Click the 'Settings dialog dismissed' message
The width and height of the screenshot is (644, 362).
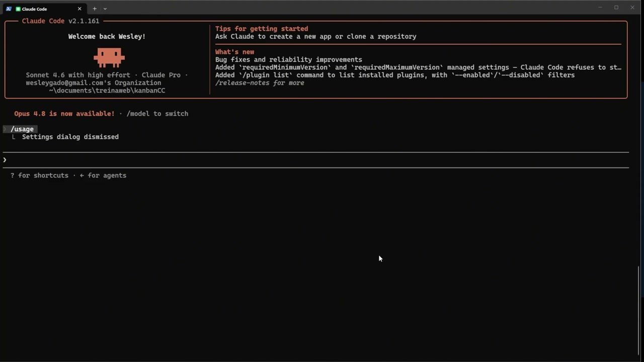pos(70,137)
